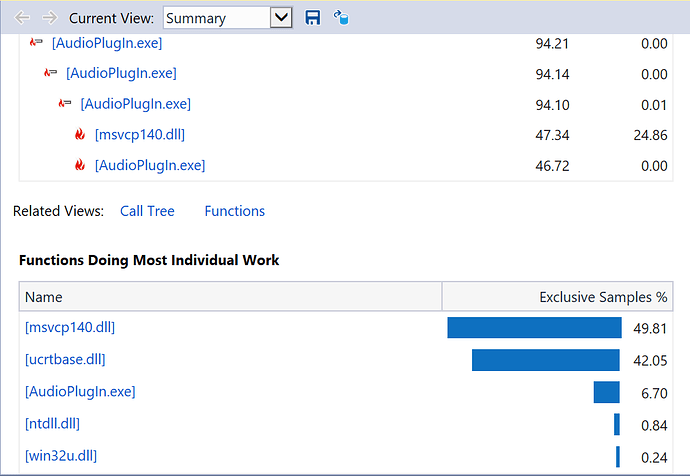The height and width of the screenshot is (476, 690).
Task: Open msvcp140.dll in the functions table
Action: point(70,328)
